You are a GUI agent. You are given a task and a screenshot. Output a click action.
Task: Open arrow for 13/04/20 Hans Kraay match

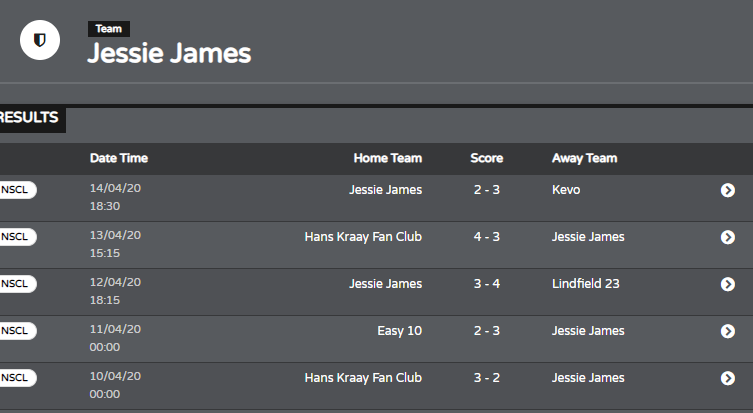[x=728, y=237]
